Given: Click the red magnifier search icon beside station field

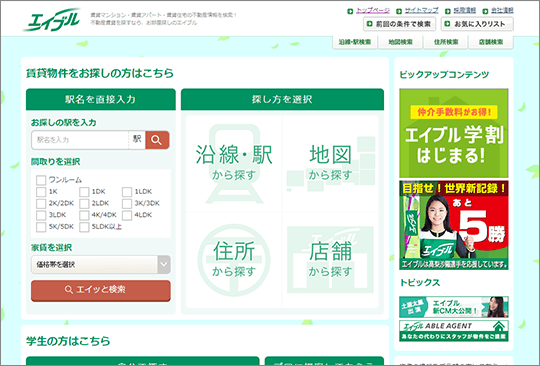Looking at the screenshot, I should click(157, 140).
